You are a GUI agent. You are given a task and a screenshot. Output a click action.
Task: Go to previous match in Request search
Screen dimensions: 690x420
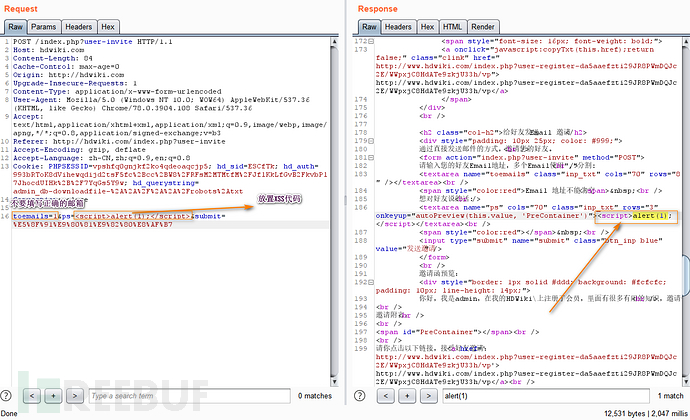coord(32,396)
